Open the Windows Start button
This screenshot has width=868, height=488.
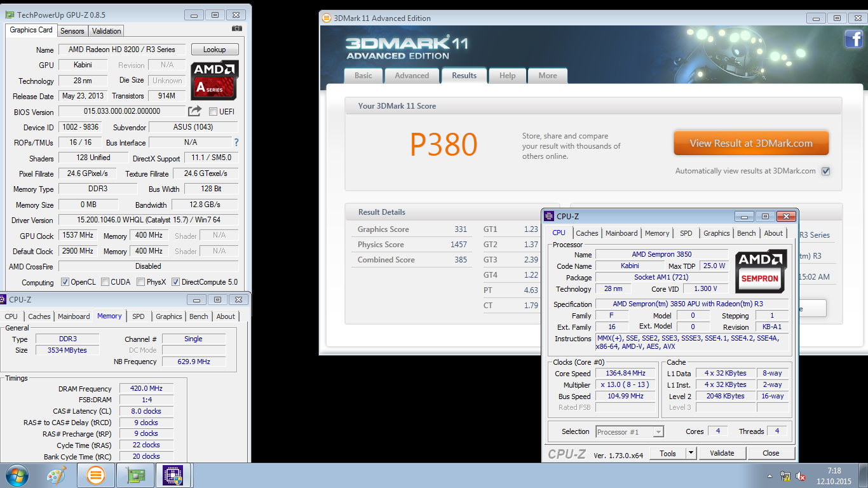point(17,475)
